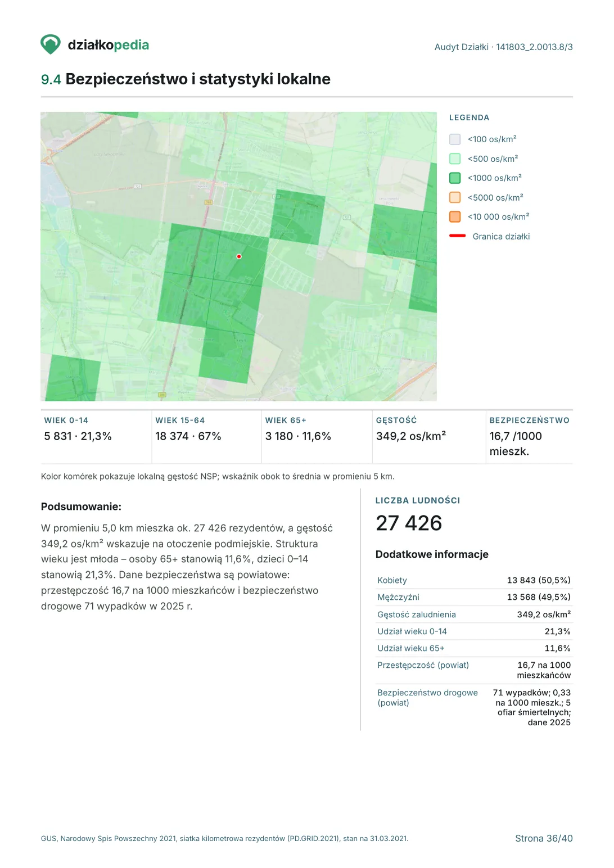Viewport: 614px width, 868px height.
Task: Click the 'Granica działki' legend label
Action: (501, 237)
